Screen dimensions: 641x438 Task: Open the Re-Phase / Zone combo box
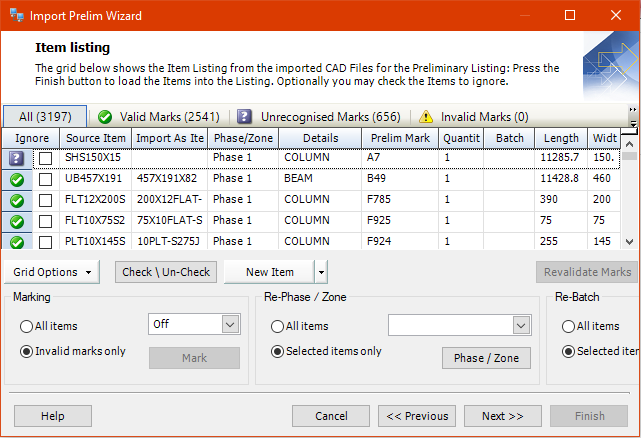(520, 325)
